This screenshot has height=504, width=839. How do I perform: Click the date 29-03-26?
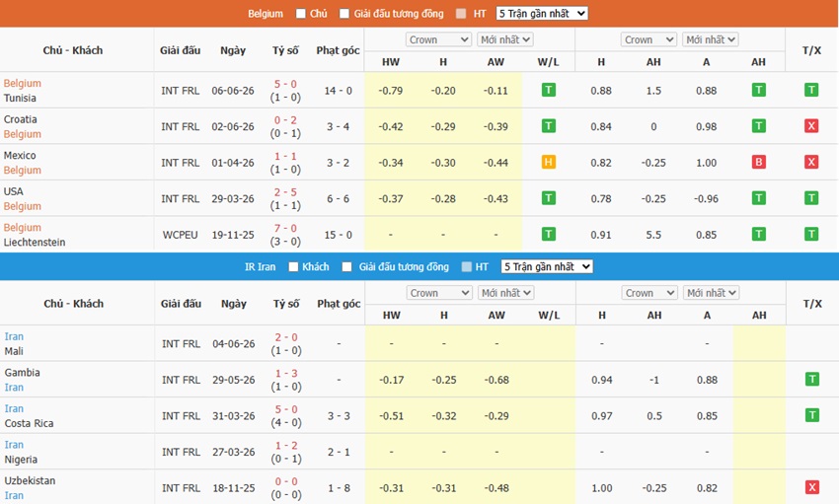click(233, 199)
